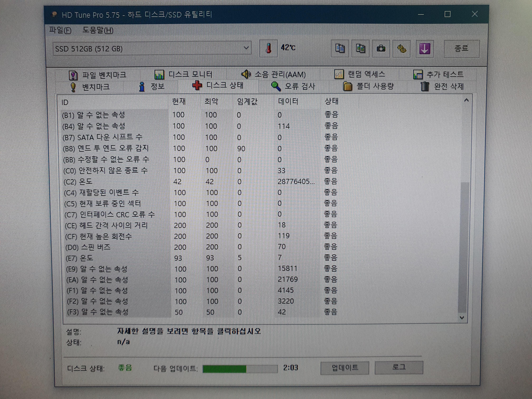Open the 파일(F) menu

pyautogui.click(x=60, y=30)
